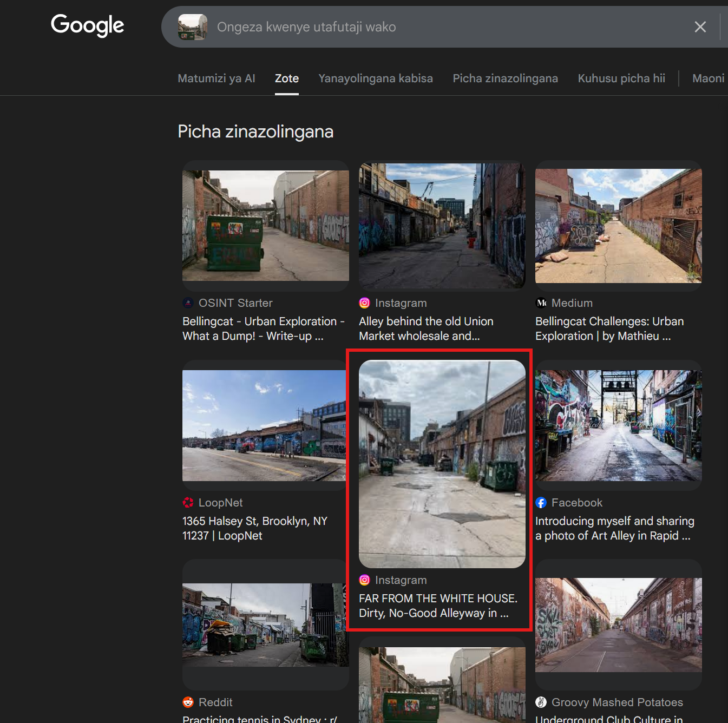This screenshot has height=723, width=728.
Task: Open the Picha zinazolingana tab
Action: pyautogui.click(x=505, y=78)
